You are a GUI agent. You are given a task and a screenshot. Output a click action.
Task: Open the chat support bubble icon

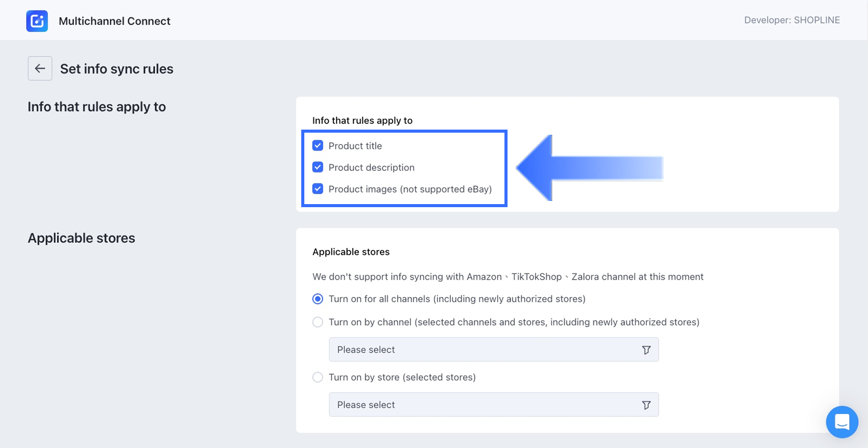coord(841,421)
